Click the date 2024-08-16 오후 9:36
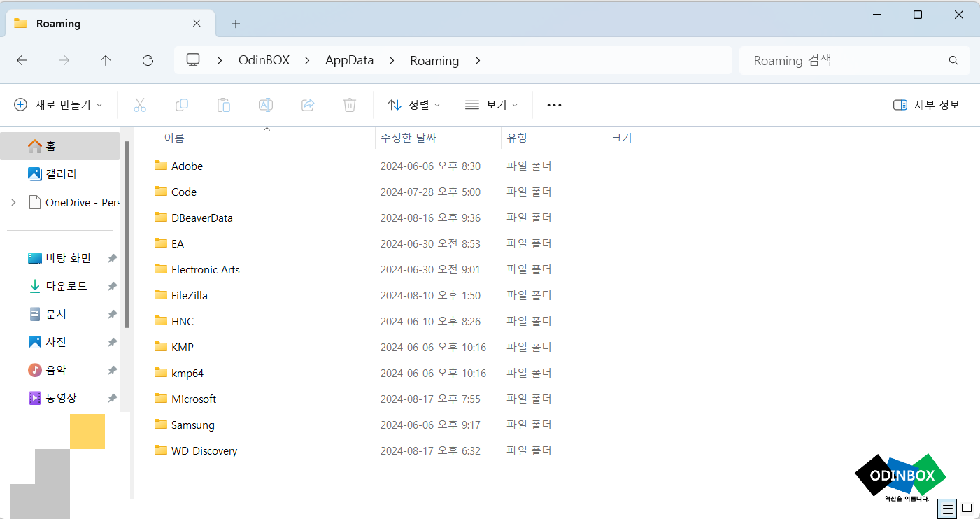This screenshot has width=980, height=519. click(430, 218)
